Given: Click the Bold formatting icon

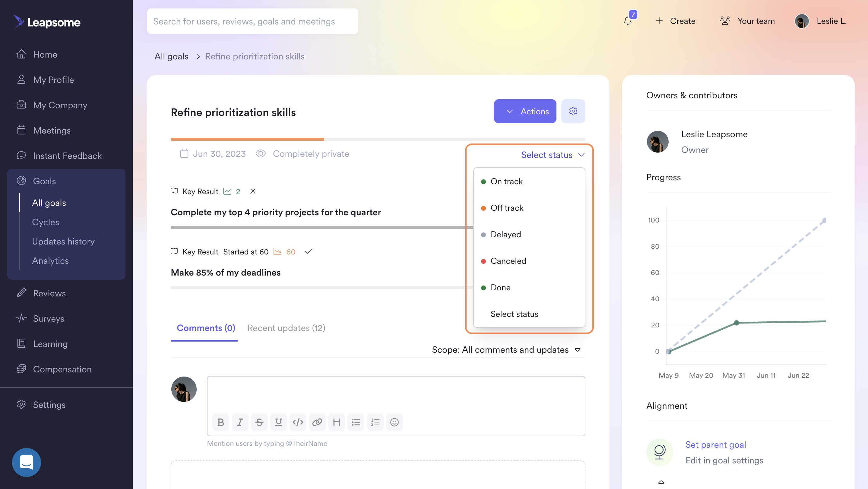Looking at the screenshot, I should [x=221, y=422].
